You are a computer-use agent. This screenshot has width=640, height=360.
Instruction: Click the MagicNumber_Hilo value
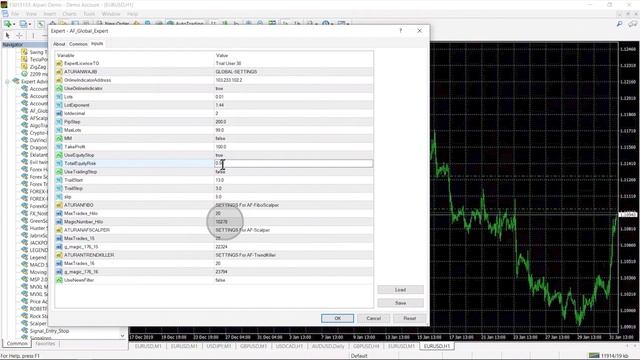tap(222, 222)
